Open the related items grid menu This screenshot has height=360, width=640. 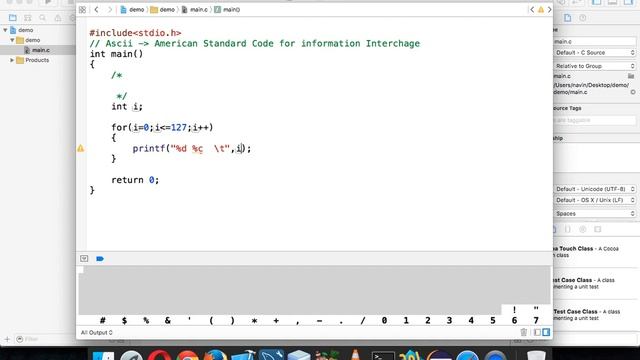coord(82,9)
